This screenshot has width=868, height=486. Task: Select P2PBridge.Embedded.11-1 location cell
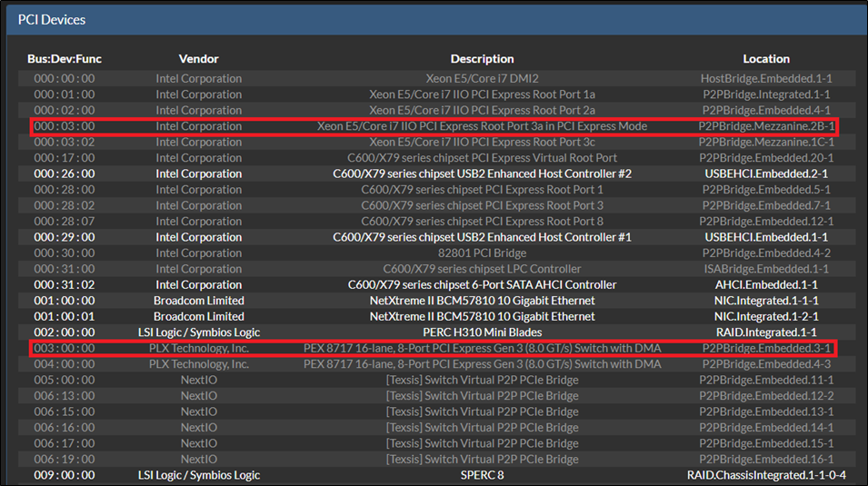point(766,381)
